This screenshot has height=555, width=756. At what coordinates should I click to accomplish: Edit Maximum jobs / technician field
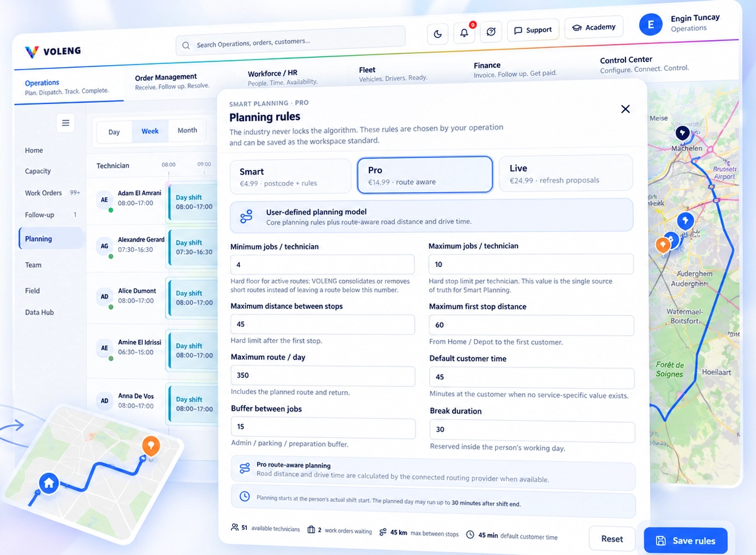pyautogui.click(x=531, y=264)
